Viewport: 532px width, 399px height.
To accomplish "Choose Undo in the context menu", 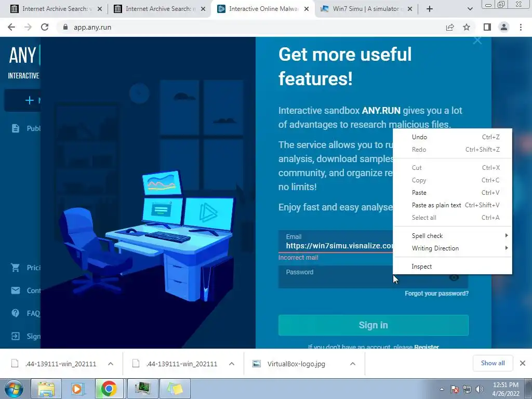I will click(453, 137).
